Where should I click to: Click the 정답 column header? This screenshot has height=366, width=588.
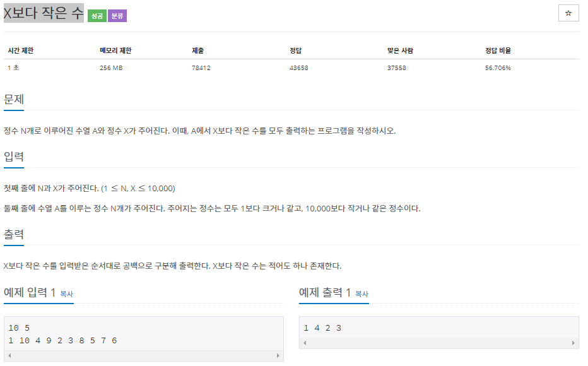tap(295, 50)
